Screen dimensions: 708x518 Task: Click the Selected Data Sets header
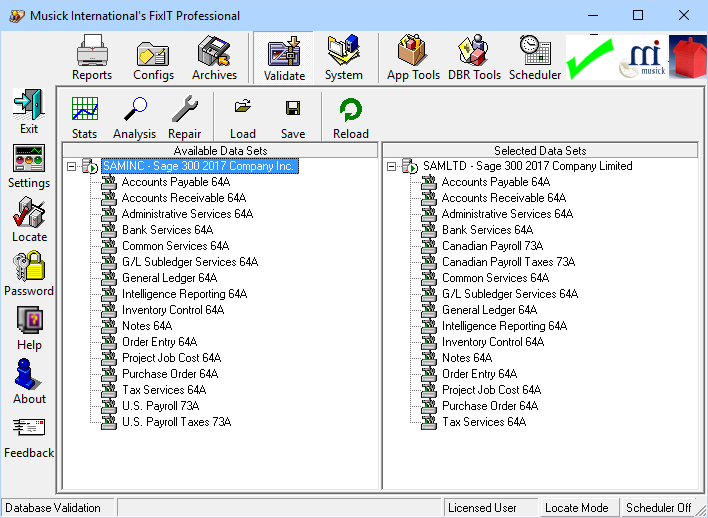pyautogui.click(x=540, y=150)
